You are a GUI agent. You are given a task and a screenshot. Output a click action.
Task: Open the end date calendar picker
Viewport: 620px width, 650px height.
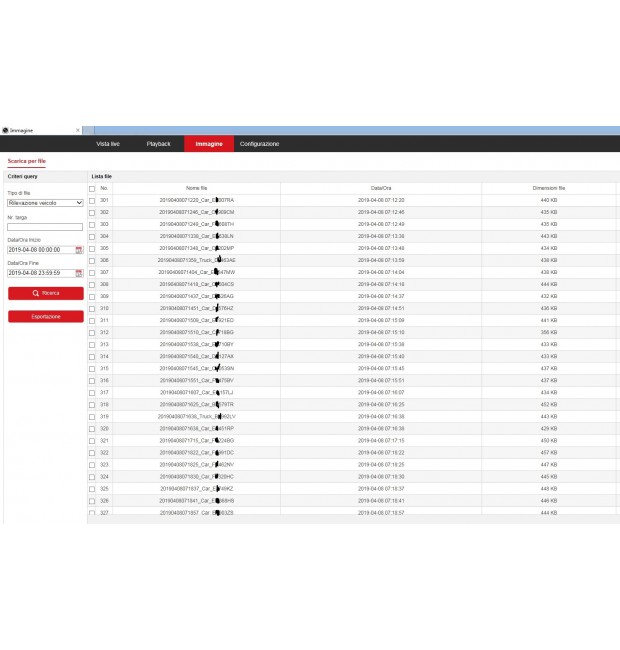pos(79,273)
